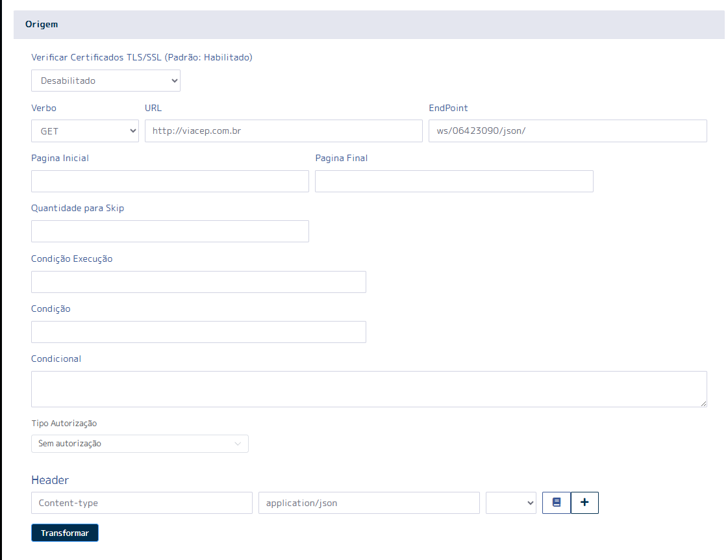Click the Condicional text area
Screen dimensions: 728x560
[x=369, y=389]
